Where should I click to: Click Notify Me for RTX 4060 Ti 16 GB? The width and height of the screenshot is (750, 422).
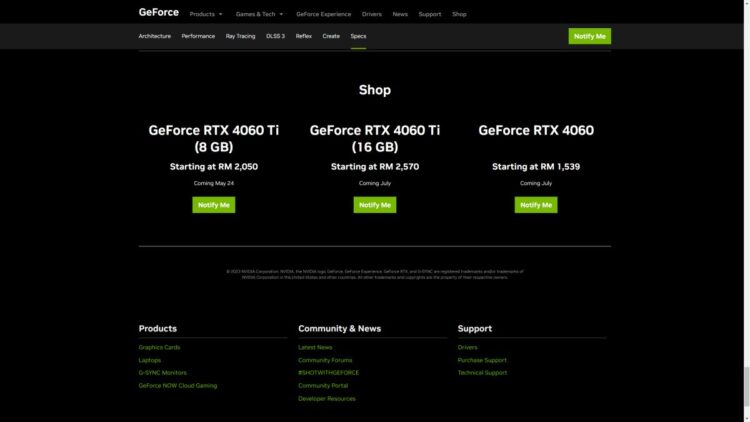[375, 205]
